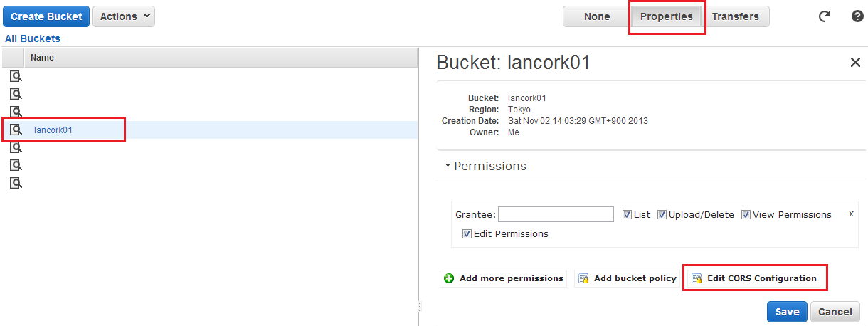
Task: Open the help question mark icon
Action: pos(857,16)
